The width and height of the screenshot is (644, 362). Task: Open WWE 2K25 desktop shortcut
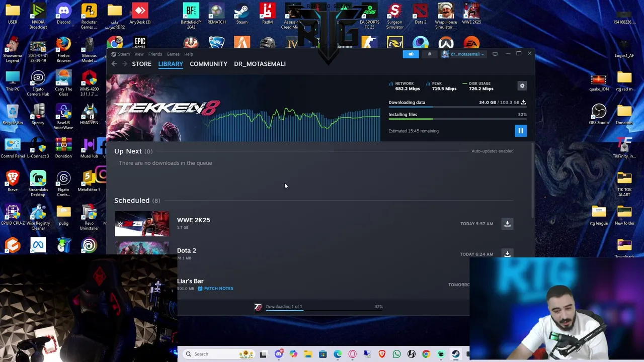point(471,14)
